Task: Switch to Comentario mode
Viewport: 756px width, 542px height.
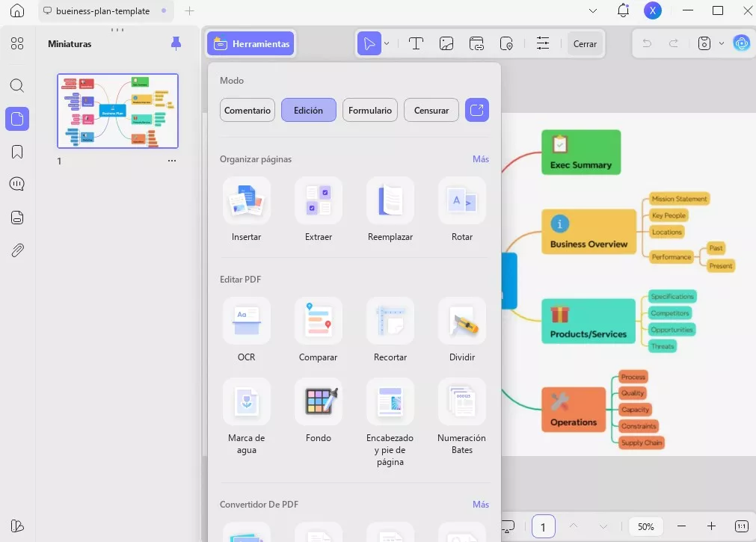Action: [x=248, y=110]
